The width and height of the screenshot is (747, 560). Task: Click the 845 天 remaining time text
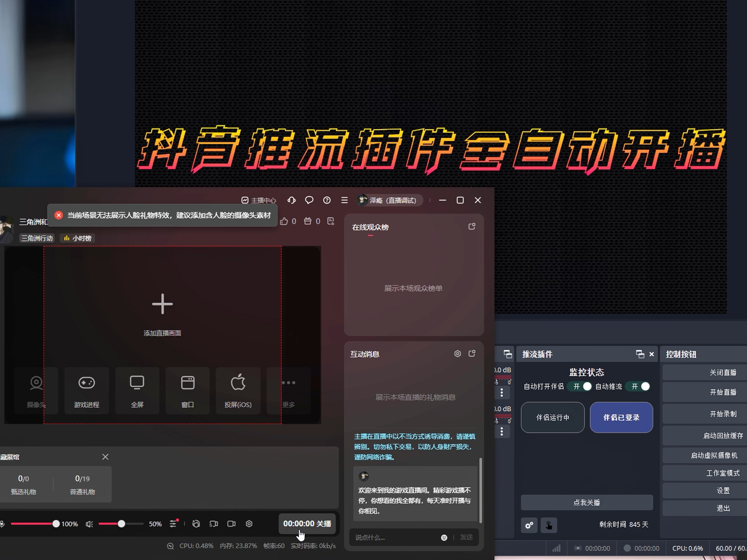[x=638, y=524]
